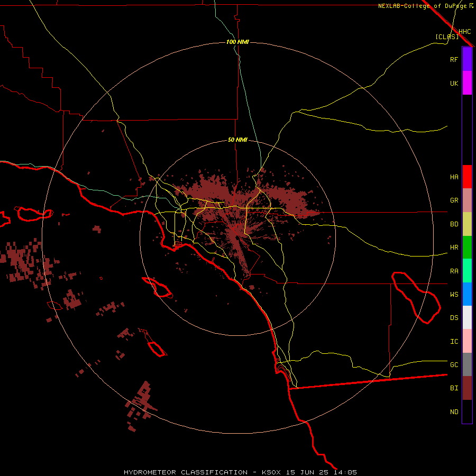
Task: Click the RF purple legend swatch
Action: (x=467, y=59)
